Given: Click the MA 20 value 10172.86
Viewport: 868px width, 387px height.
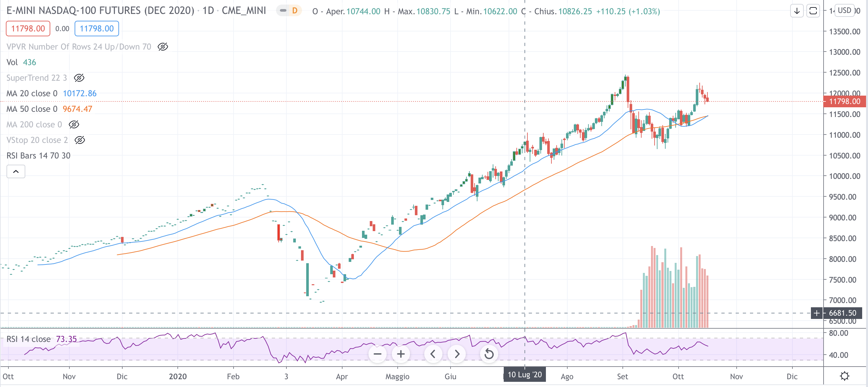Looking at the screenshot, I should [x=79, y=93].
